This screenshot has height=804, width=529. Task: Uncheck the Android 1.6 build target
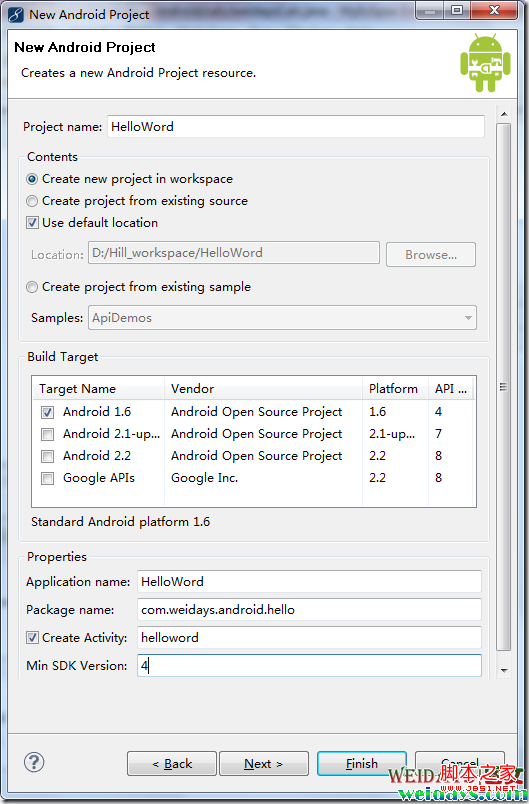click(x=48, y=412)
